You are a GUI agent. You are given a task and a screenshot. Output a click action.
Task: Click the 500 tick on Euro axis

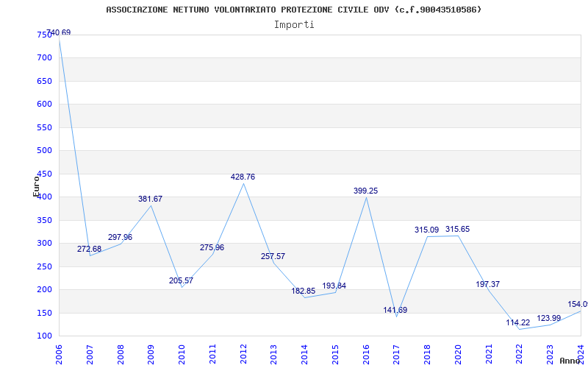click(x=44, y=151)
